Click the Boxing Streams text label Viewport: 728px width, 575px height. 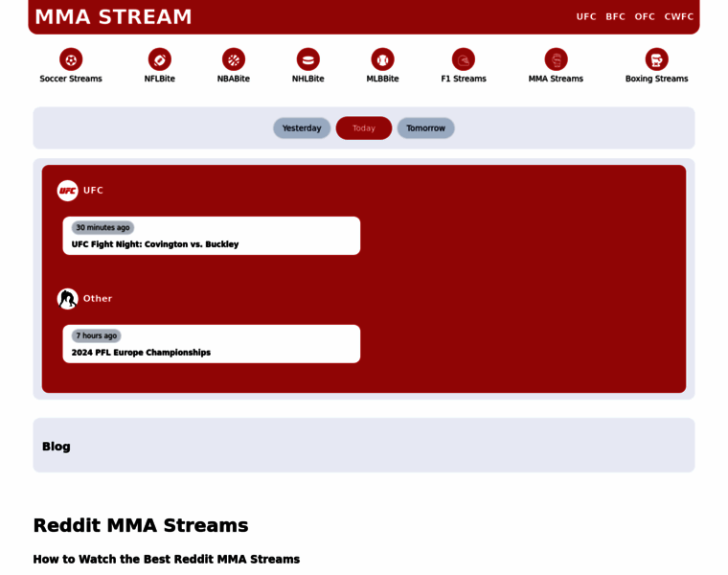point(656,79)
